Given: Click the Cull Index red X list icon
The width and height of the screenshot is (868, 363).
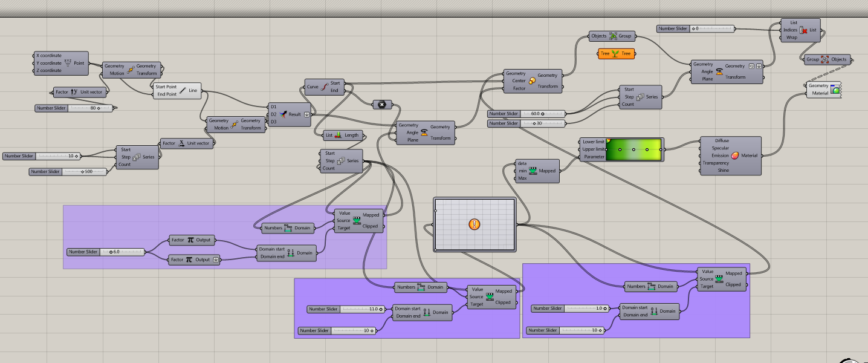Looking at the screenshot, I should pos(803,30).
